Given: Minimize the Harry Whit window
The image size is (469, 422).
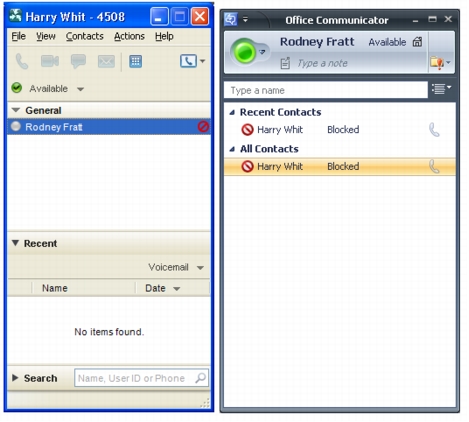Looking at the screenshot, I should tap(159, 16).
